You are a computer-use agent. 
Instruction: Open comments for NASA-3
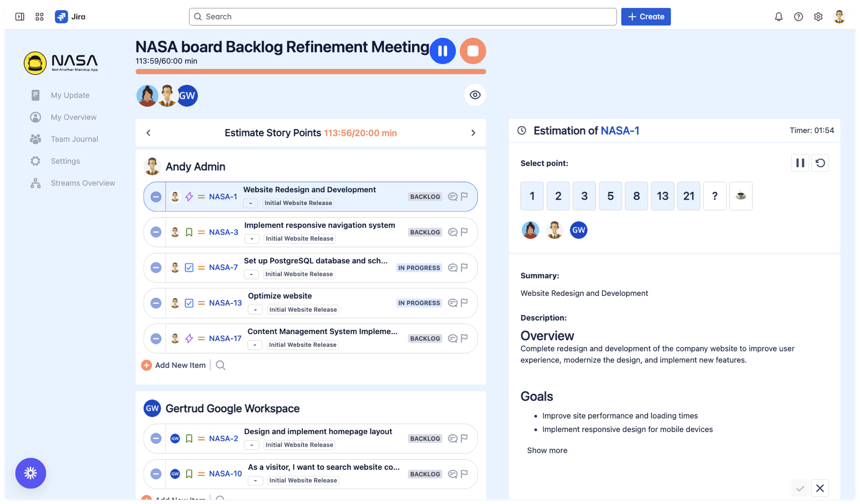pyautogui.click(x=452, y=232)
